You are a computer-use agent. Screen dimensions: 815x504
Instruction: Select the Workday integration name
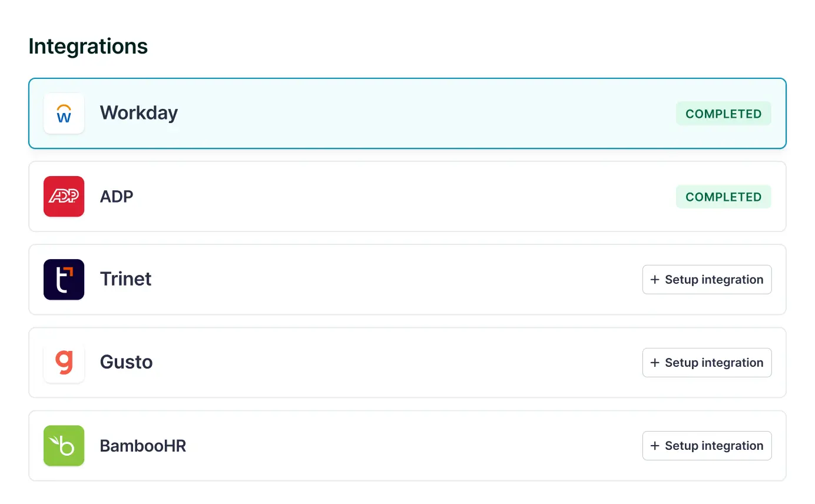pyautogui.click(x=139, y=113)
